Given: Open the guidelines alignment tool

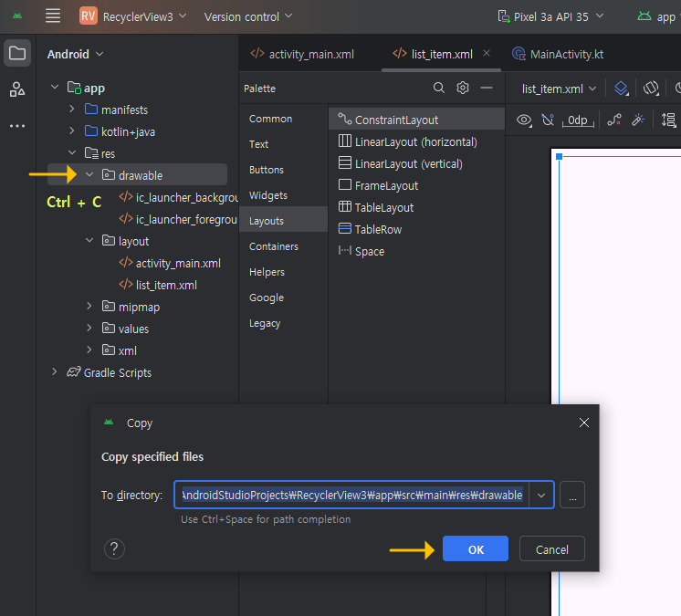Looking at the screenshot, I should pos(668,120).
